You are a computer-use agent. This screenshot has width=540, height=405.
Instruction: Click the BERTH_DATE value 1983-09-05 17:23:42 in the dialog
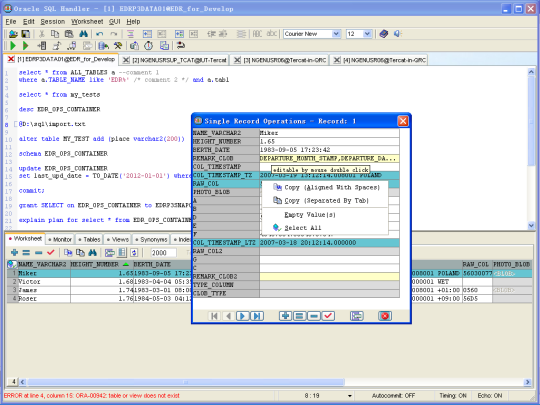pos(329,150)
